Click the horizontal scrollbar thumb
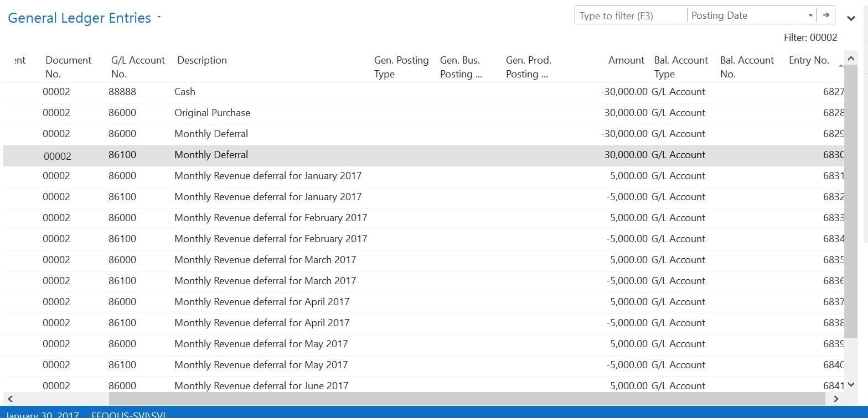Image resolution: width=868 pixels, height=418 pixels. [x=467, y=399]
